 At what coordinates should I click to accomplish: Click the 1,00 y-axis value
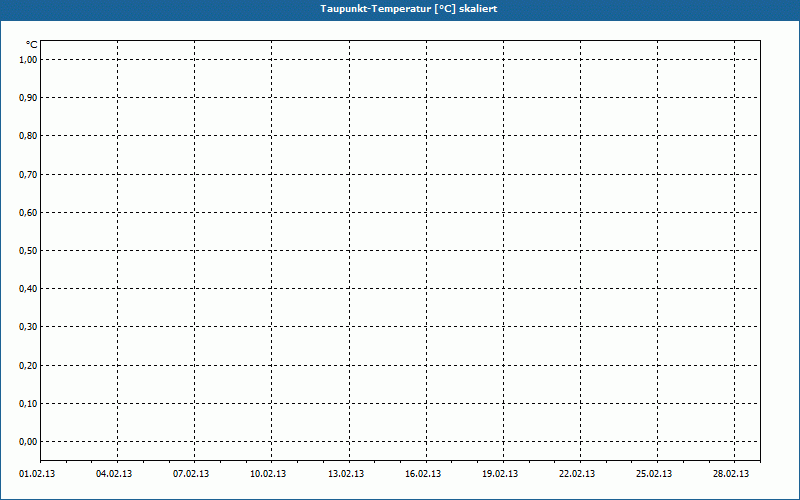click(28, 60)
